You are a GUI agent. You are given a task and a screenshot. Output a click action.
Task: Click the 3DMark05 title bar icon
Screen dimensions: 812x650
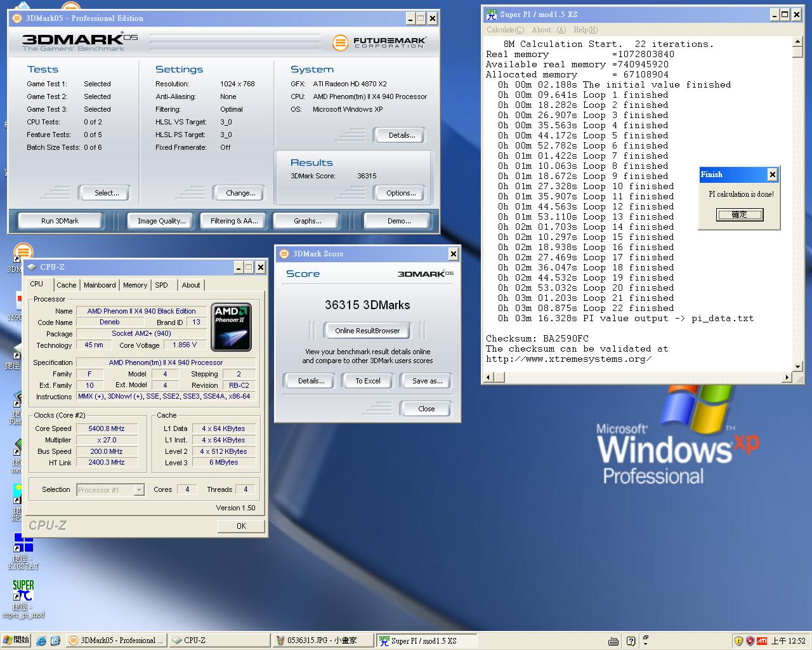(17, 18)
